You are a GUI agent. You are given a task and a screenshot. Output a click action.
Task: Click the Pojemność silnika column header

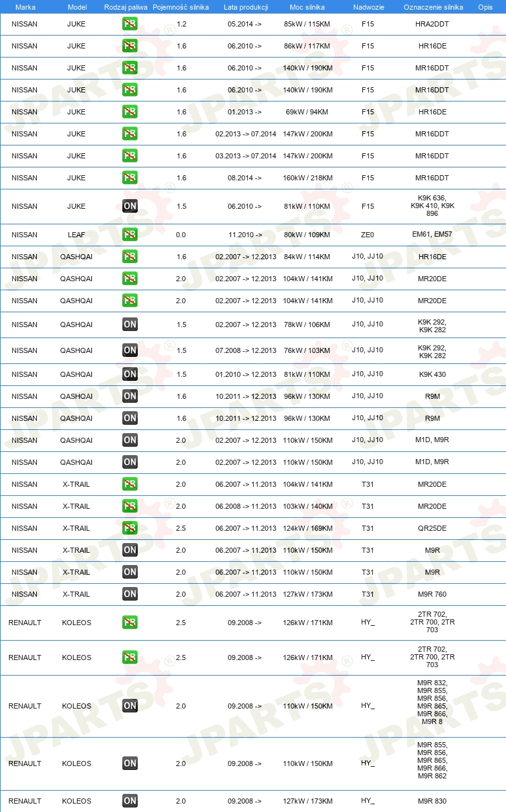181,7
